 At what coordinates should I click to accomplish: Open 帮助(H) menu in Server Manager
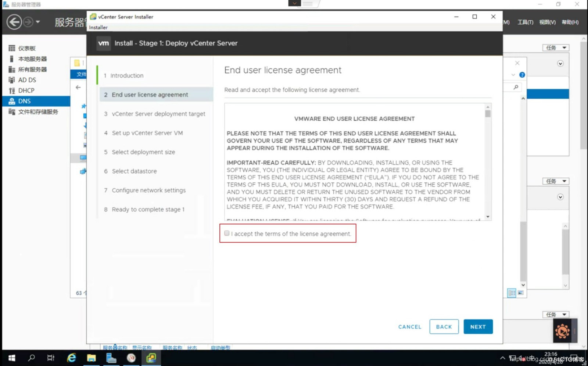pyautogui.click(x=570, y=22)
